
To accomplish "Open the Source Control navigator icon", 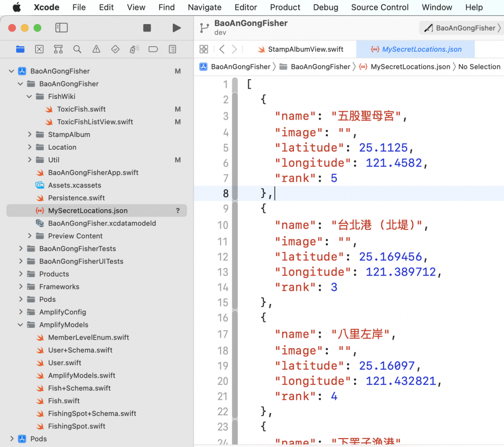I will point(39,49).
